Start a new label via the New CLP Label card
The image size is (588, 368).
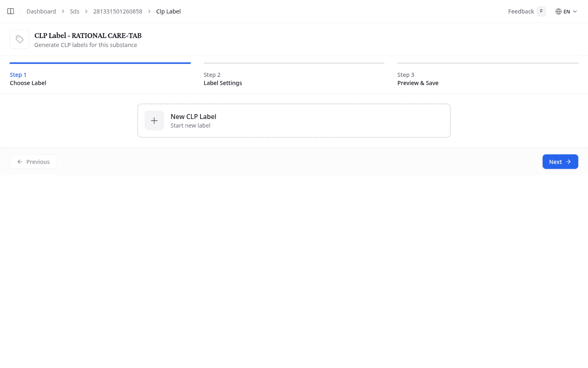[x=294, y=120]
